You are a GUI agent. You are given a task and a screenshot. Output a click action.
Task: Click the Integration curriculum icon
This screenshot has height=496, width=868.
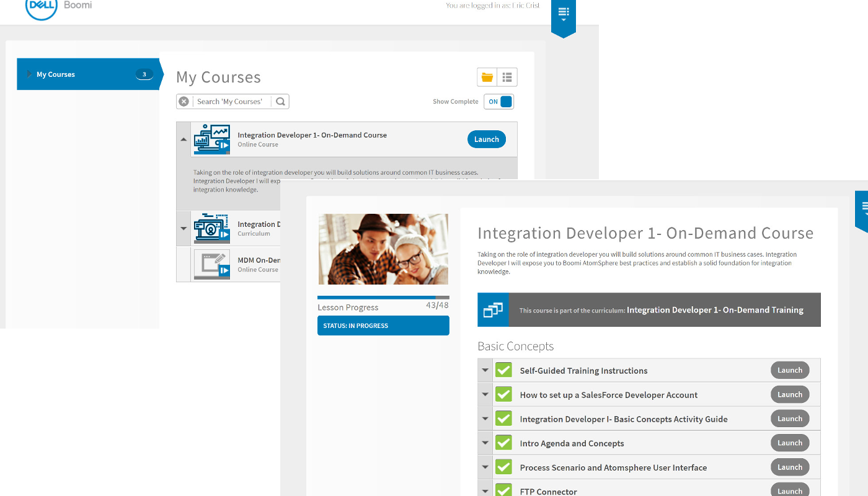coord(211,228)
